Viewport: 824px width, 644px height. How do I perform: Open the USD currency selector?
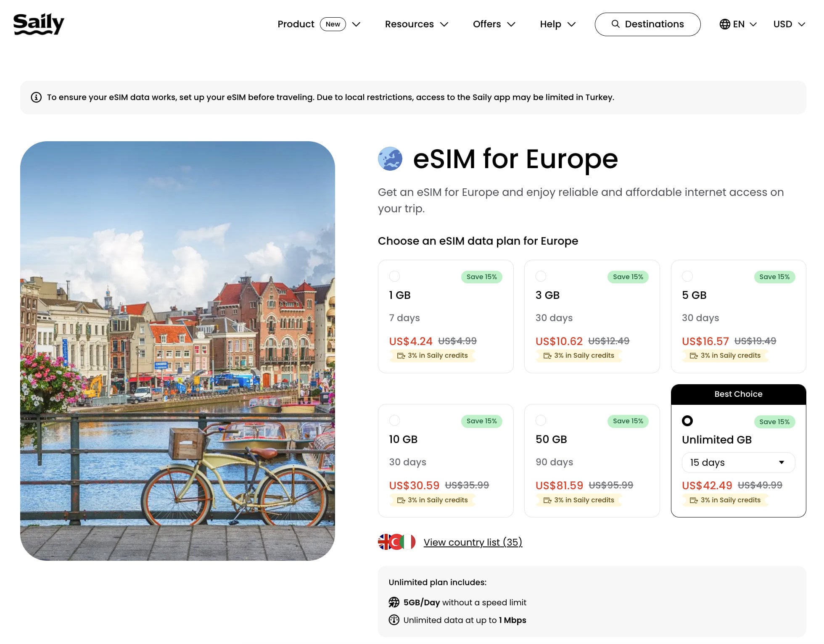tap(789, 24)
